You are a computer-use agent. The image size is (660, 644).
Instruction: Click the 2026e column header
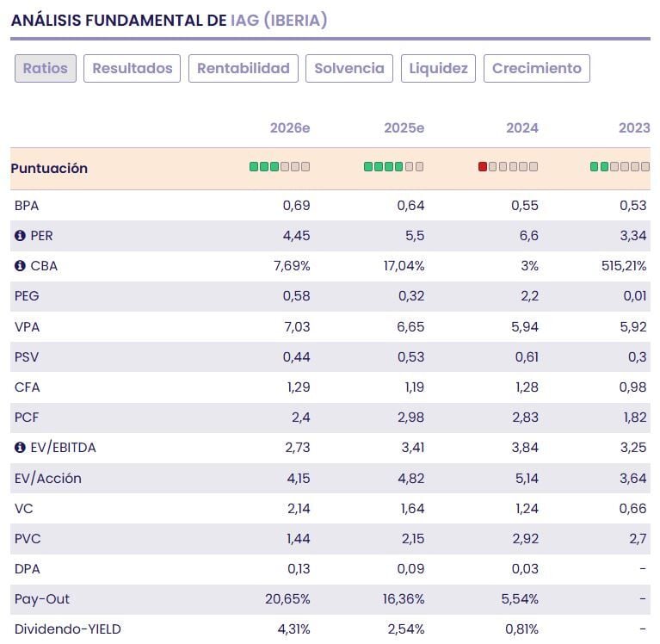pyautogui.click(x=290, y=128)
